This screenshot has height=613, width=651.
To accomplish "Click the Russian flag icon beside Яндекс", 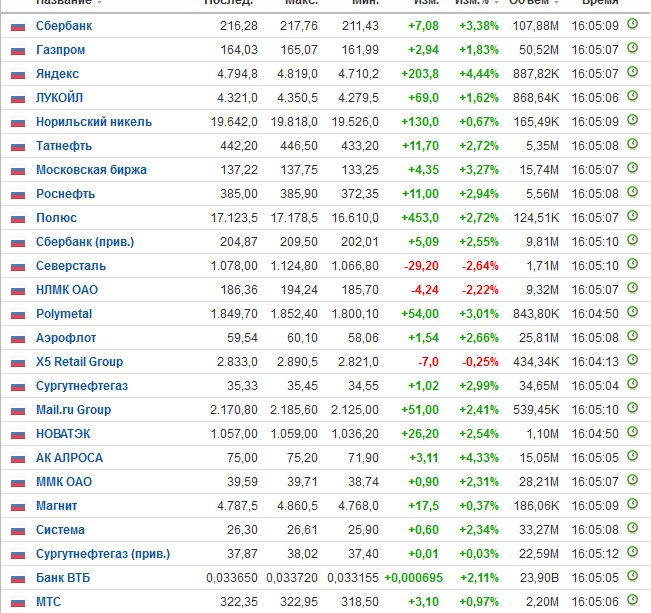I will tap(18, 75).
